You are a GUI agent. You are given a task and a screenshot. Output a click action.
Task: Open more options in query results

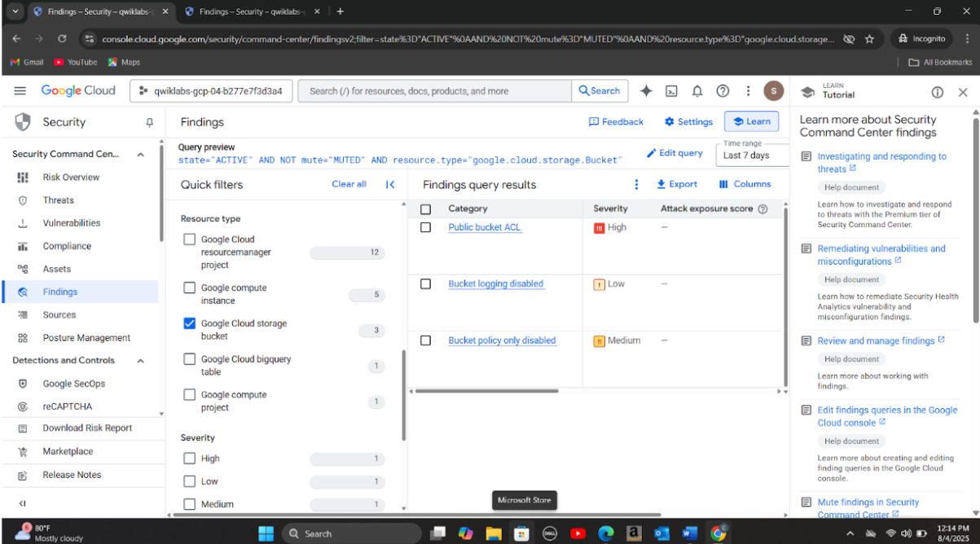click(637, 185)
